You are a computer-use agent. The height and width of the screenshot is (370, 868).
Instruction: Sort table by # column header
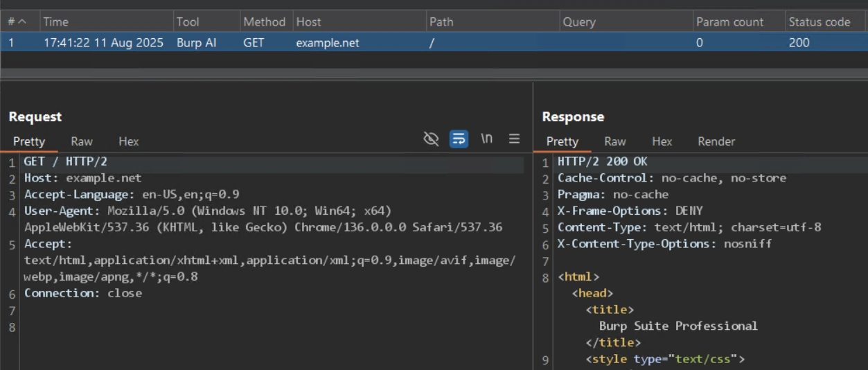pos(20,21)
